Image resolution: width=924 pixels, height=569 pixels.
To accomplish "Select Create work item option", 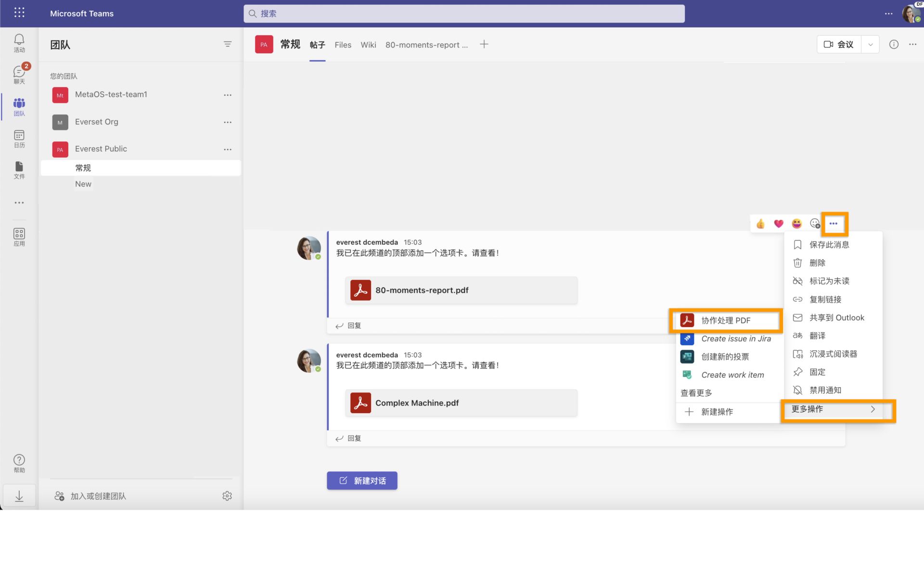I will tap(732, 375).
